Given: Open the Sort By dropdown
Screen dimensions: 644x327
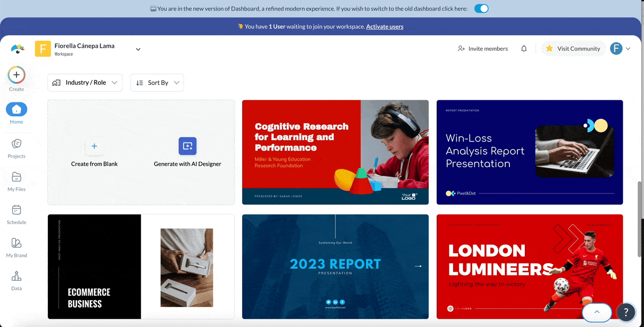Looking at the screenshot, I should click(157, 83).
